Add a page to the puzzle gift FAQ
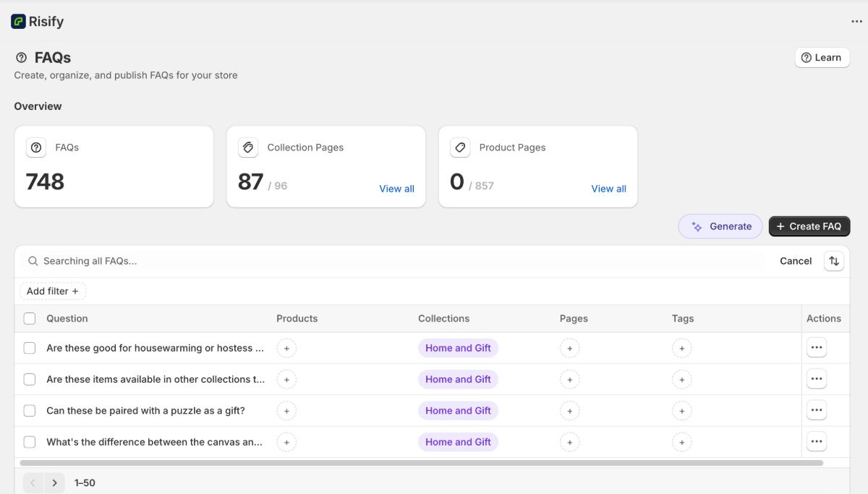Image resolution: width=868 pixels, height=494 pixels. pos(569,411)
